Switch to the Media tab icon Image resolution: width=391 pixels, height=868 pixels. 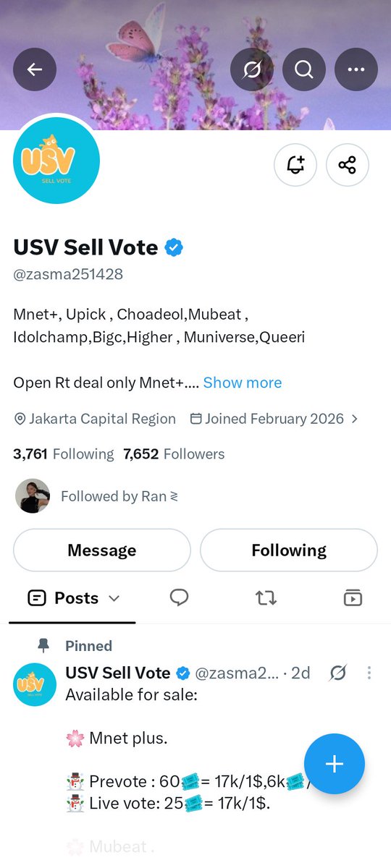click(353, 597)
